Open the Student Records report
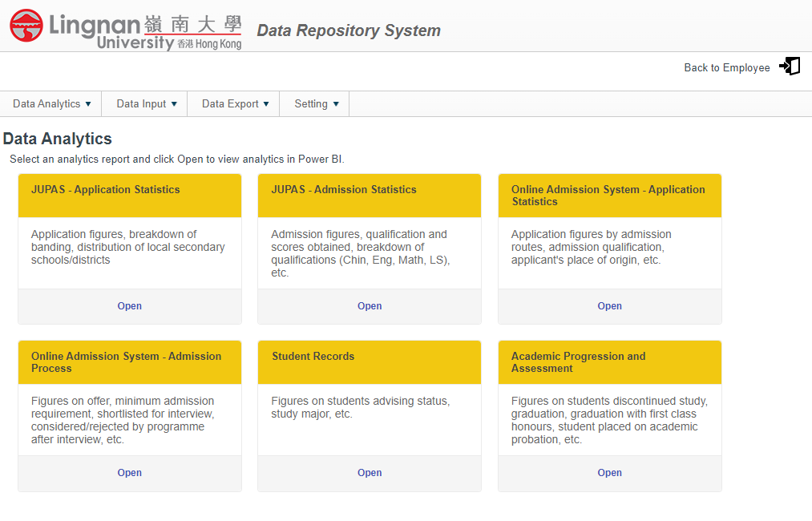Screen dimensions: 812x521 (x=370, y=473)
